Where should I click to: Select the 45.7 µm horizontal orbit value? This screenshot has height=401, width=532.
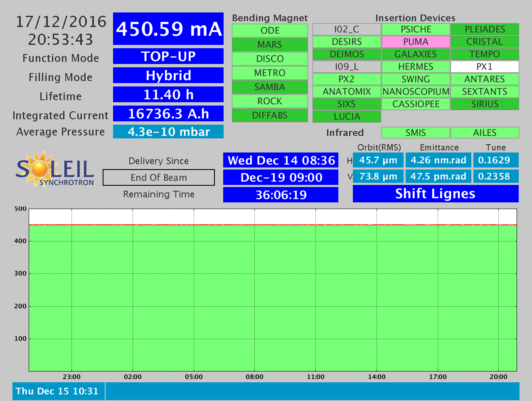point(378,160)
